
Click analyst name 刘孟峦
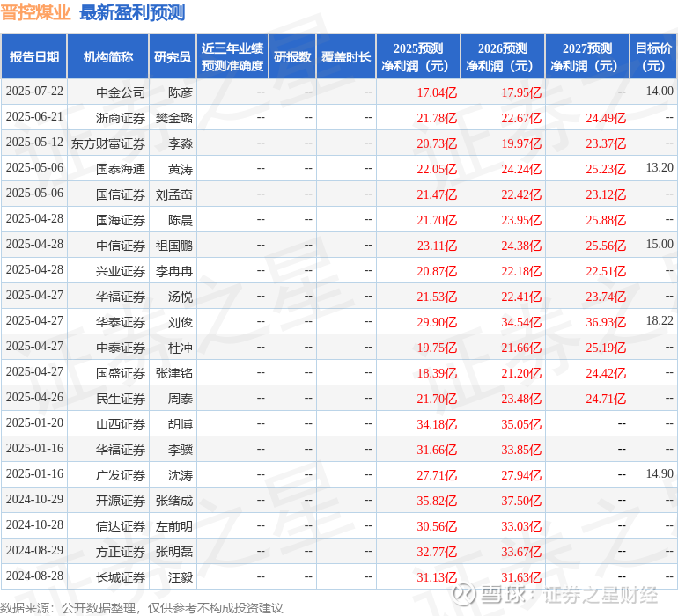tap(174, 194)
